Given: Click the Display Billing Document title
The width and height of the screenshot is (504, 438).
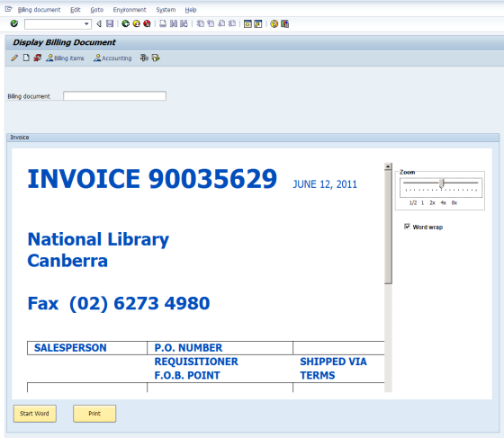Looking at the screenshot, I should [64, 42].
